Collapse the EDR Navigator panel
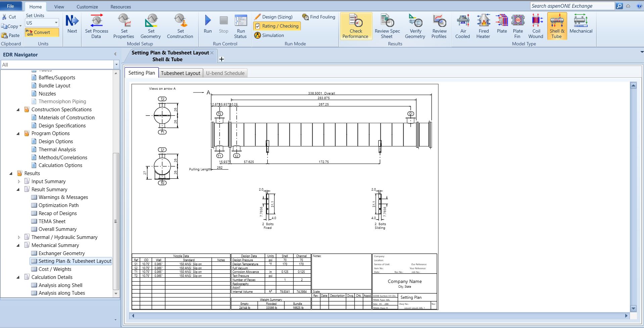The height and width of the screenshot is (328, 644). [115, 54]
